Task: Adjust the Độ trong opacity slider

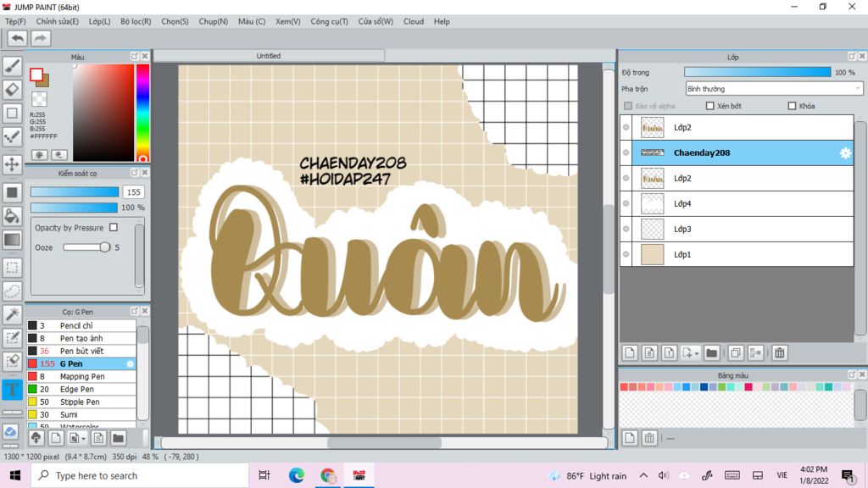Action: tap(757, 72)
